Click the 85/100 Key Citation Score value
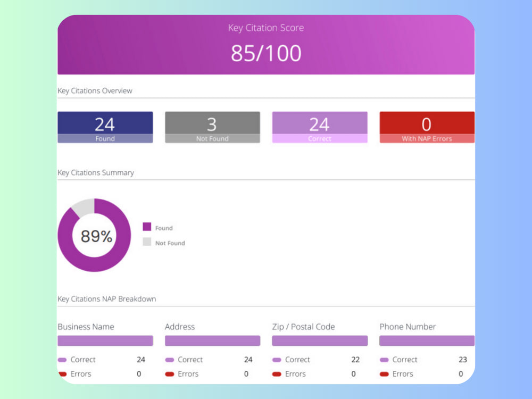Image resolution: width=532 pixels, height=399 pixels. [266, 53]
